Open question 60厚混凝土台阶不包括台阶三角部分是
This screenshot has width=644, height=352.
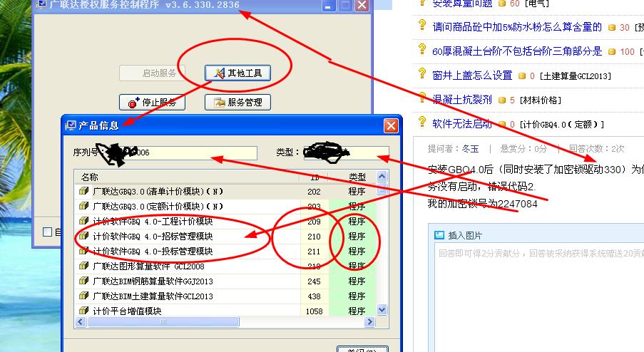pos(517,51)
